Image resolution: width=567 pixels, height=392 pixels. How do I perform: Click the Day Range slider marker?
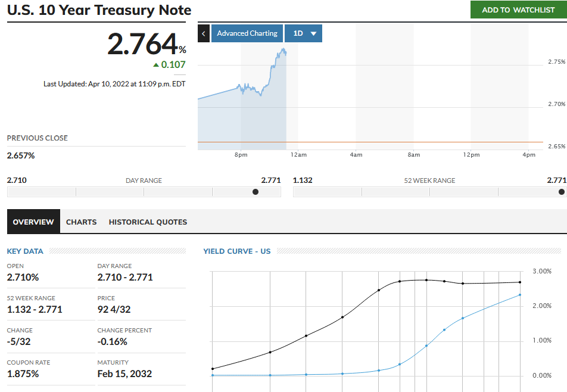coord(256,192)
